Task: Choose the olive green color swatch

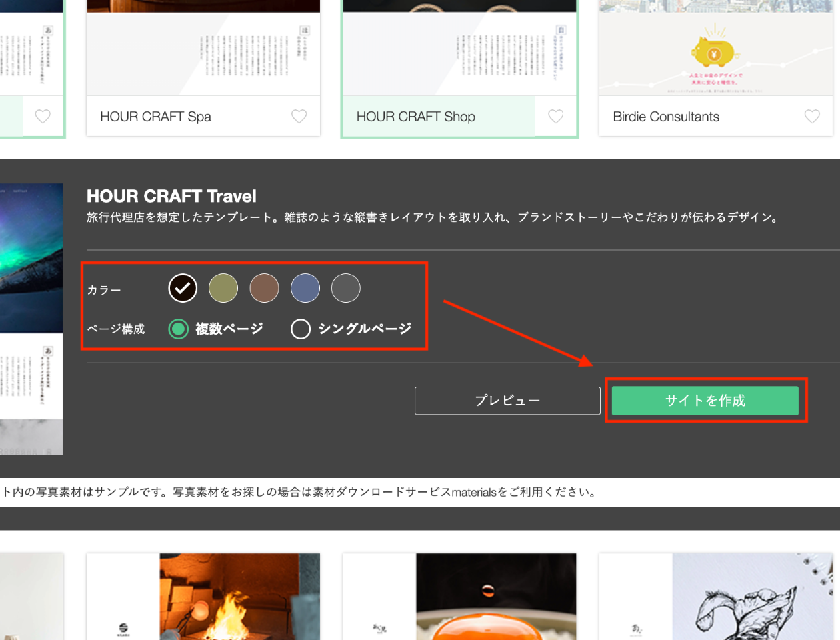Action: coord(223,288)
